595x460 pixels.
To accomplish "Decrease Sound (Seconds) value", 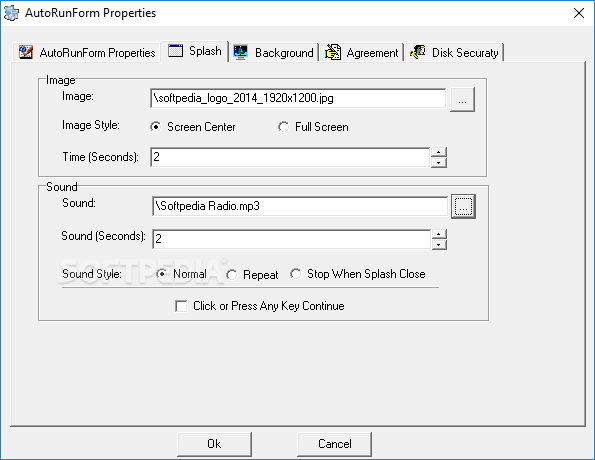I will pos(439,244).
